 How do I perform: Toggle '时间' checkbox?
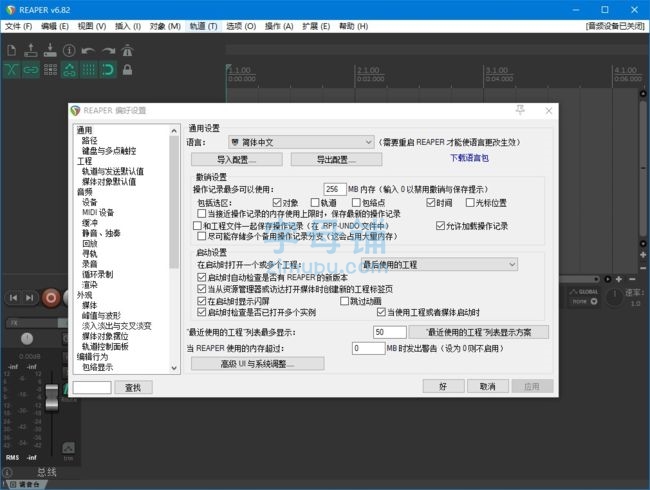pyautogui.click(x=430, y=202)
